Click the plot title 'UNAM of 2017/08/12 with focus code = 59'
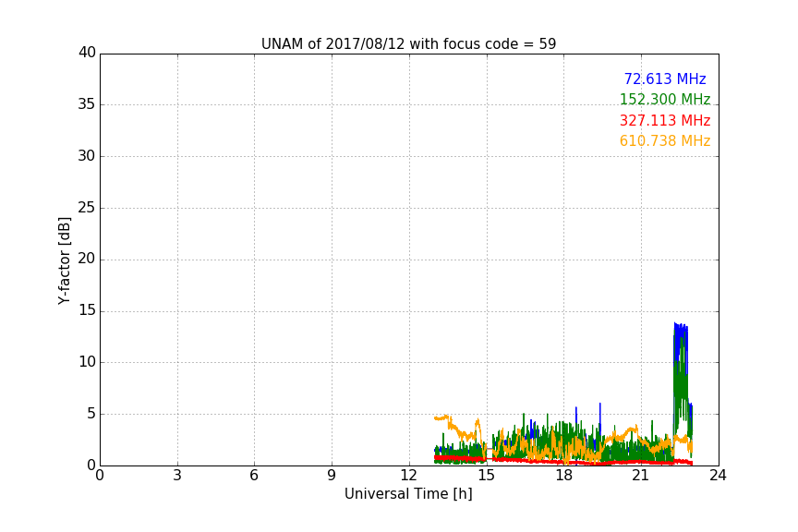Screen dimensions: 798x532 408,43
